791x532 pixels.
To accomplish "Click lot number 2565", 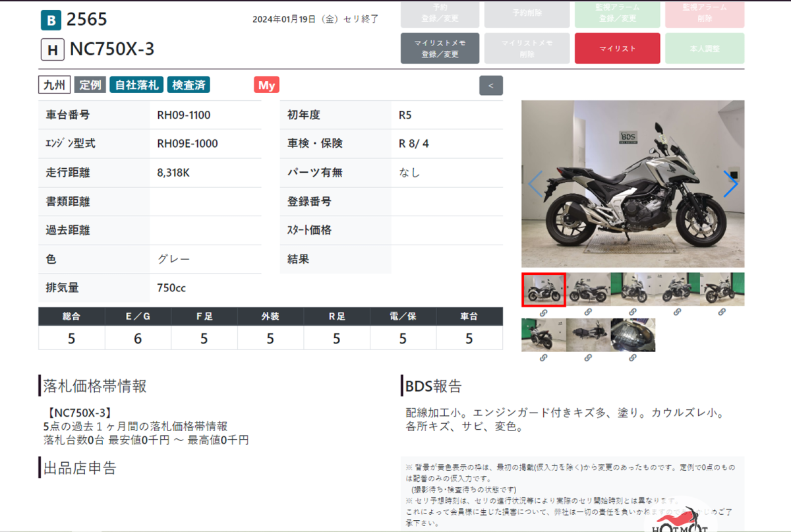I will coord(87,20).
